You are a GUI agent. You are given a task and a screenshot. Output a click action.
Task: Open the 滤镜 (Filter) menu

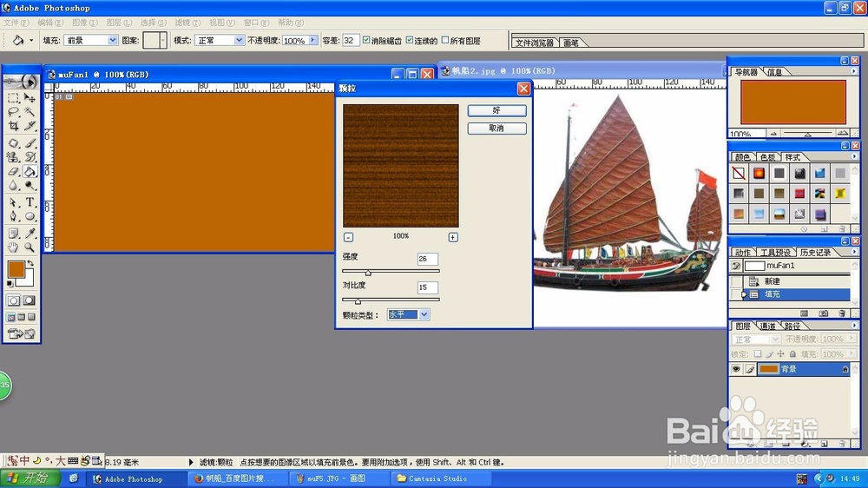187,23
